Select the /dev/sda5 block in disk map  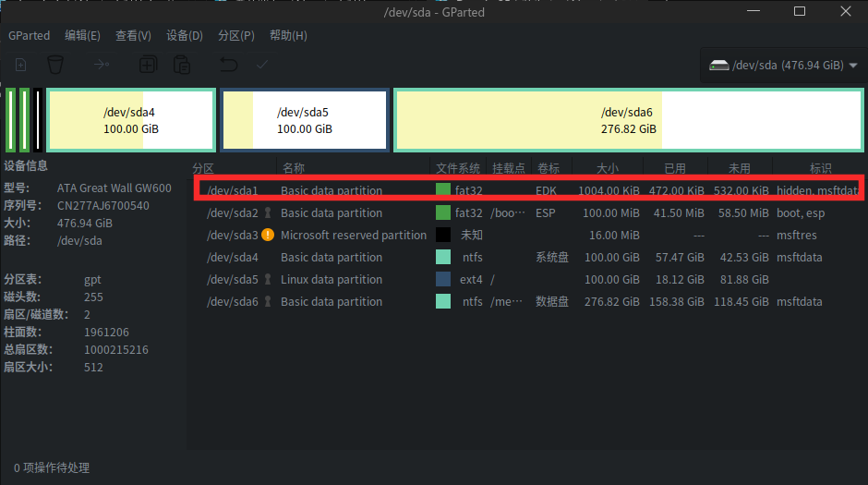pyautogui.click(x=305, y=120)
